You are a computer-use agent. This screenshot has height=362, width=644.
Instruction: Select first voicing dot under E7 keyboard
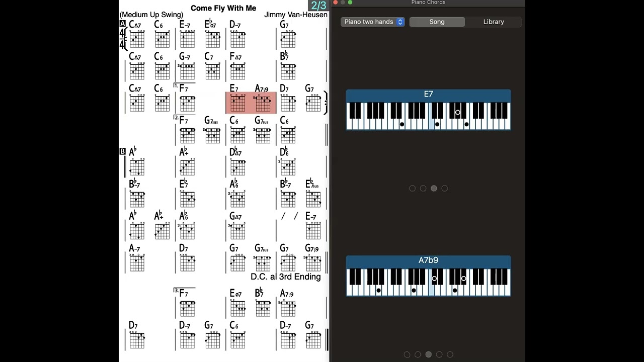pyautogui.click(x=413, y=189)
